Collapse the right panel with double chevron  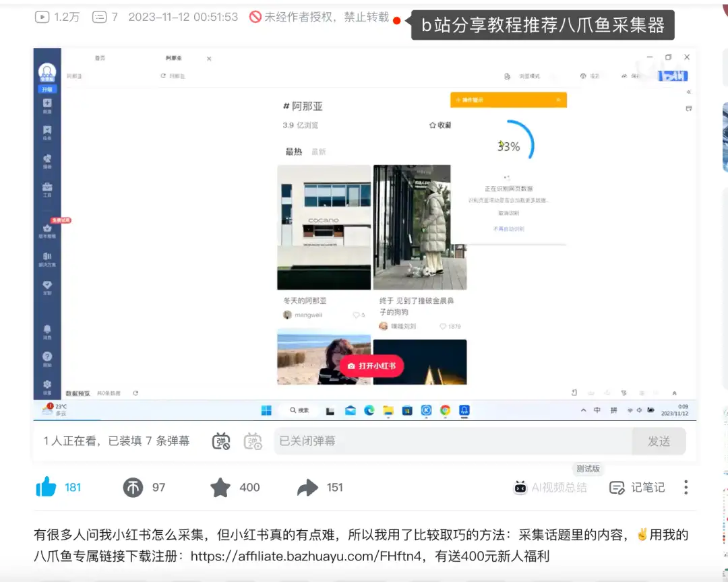(x=688, y=92)
